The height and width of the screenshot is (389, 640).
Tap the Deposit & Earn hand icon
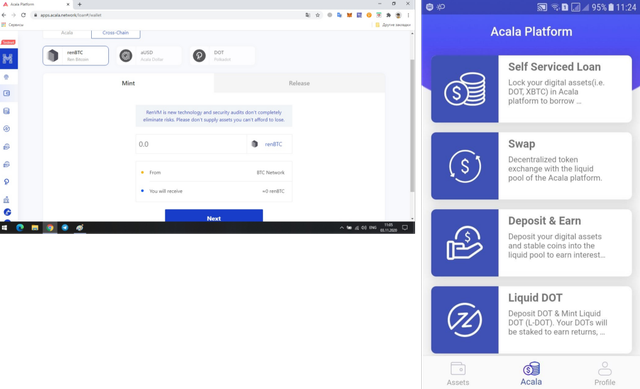click(x=464, y=243)
